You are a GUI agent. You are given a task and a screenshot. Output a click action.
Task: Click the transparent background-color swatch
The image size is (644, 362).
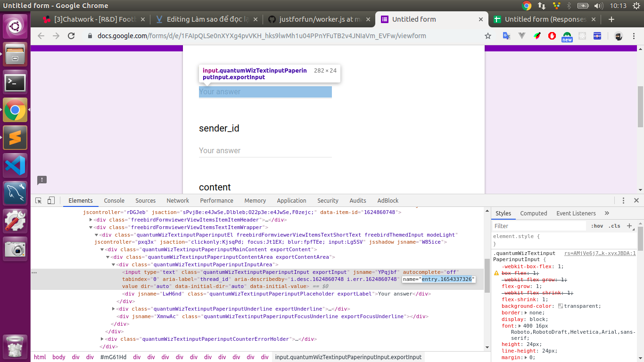coord(560,306)
